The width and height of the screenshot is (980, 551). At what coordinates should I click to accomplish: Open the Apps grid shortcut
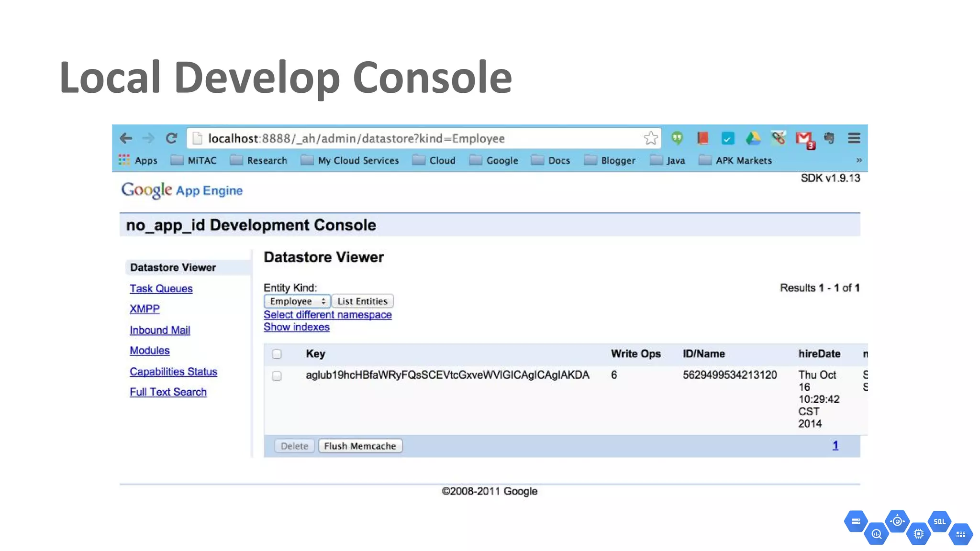point(138,160)
